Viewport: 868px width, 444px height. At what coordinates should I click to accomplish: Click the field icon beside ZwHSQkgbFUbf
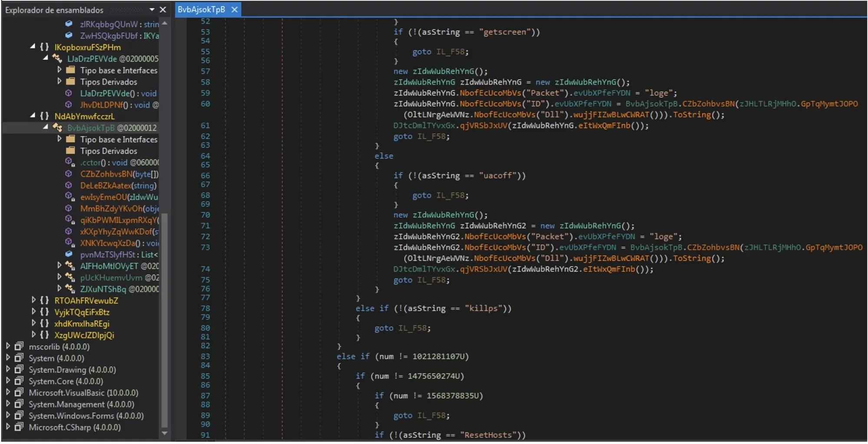(69, 35)
